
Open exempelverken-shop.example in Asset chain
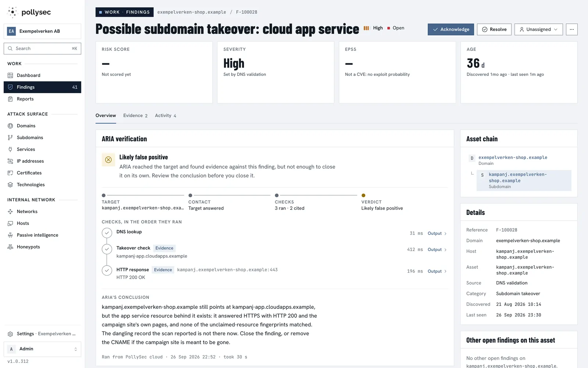(513, 158)
